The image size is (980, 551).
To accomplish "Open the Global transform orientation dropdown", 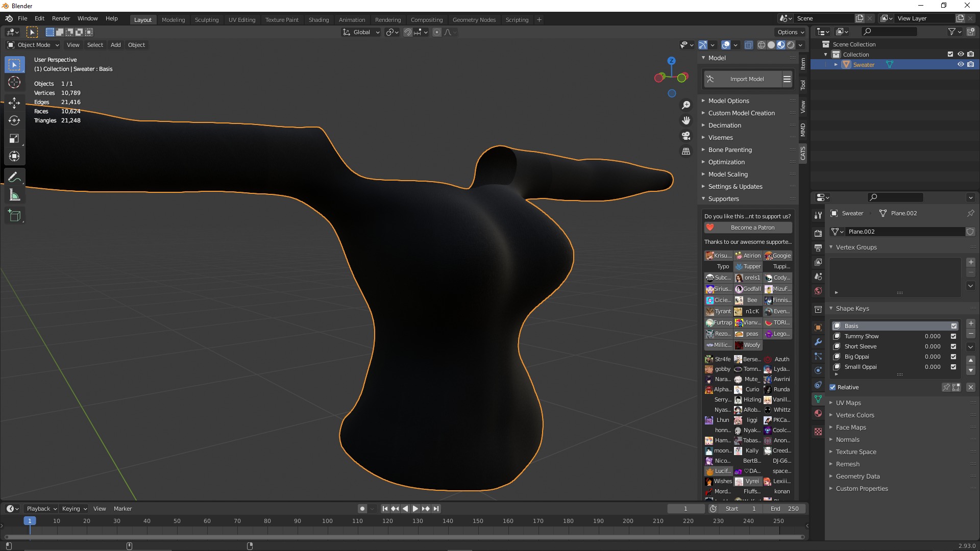I will point(361,32).
